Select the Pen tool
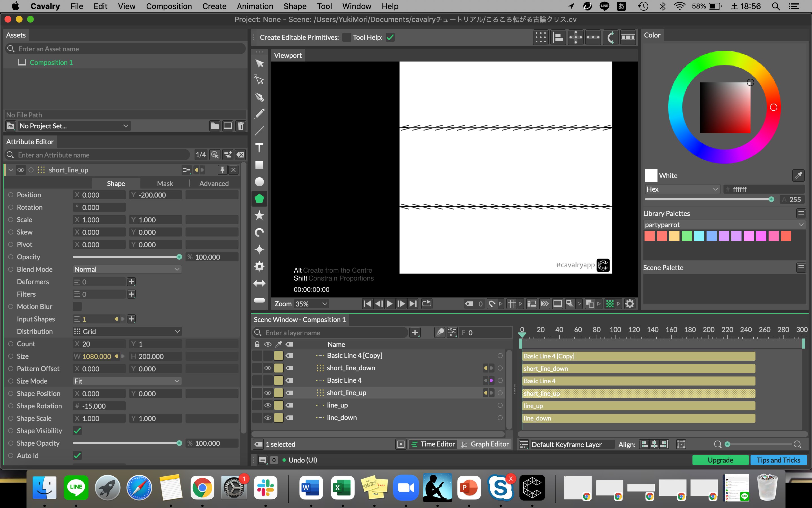Image resolution: width=812 pixels, height=508 pixels. point(259,97)
